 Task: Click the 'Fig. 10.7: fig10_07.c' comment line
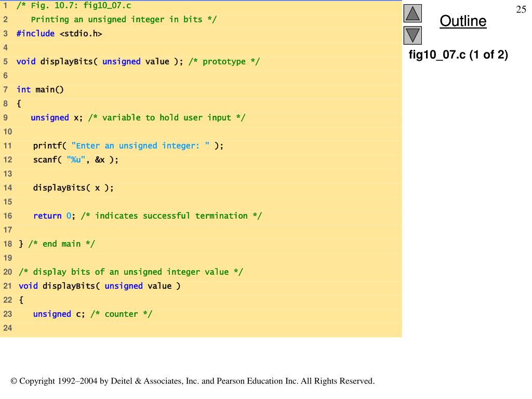click(x=74, y=5)
